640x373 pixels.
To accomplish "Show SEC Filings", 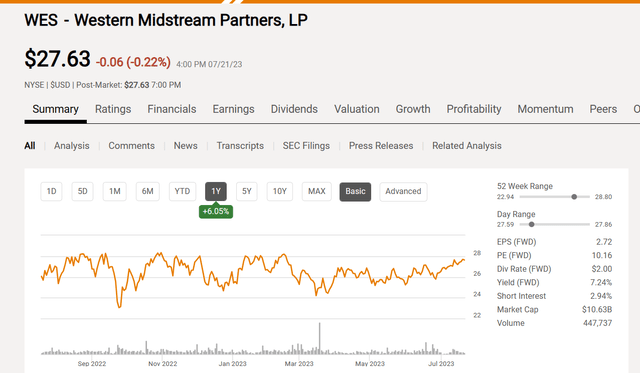I will [306, 146].
